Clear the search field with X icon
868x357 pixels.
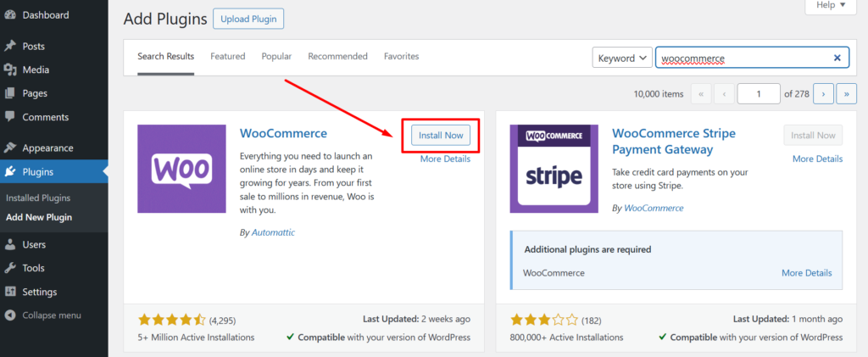pyautogui.click(x=837, y=58)
